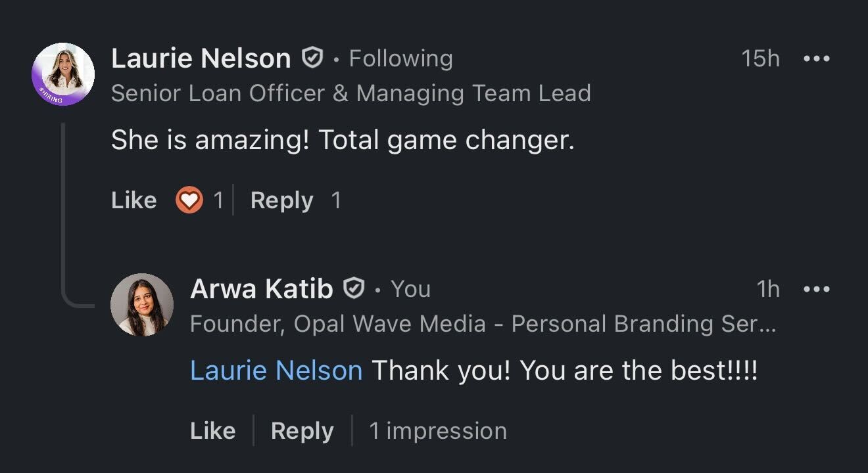Like Laurie Nelson's comment
The width and height of the screenshot is (868, 473).
[134, 200]
